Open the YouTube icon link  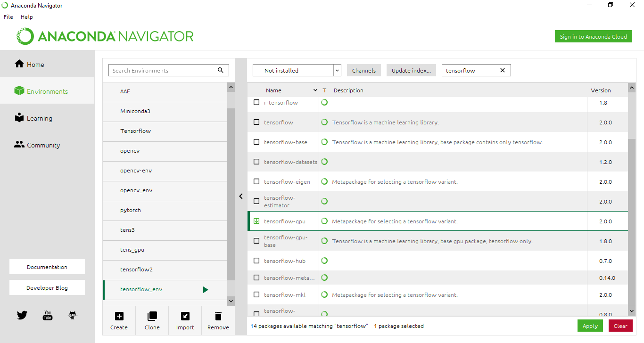point(48,315)
